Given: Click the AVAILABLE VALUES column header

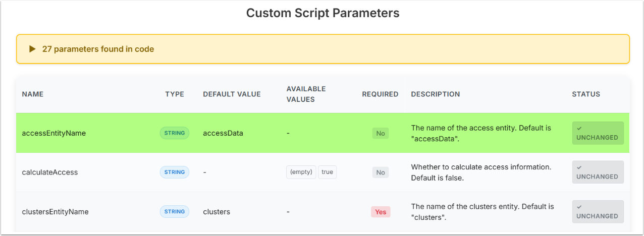Looking at the screenshot, I should click(306, 94).
